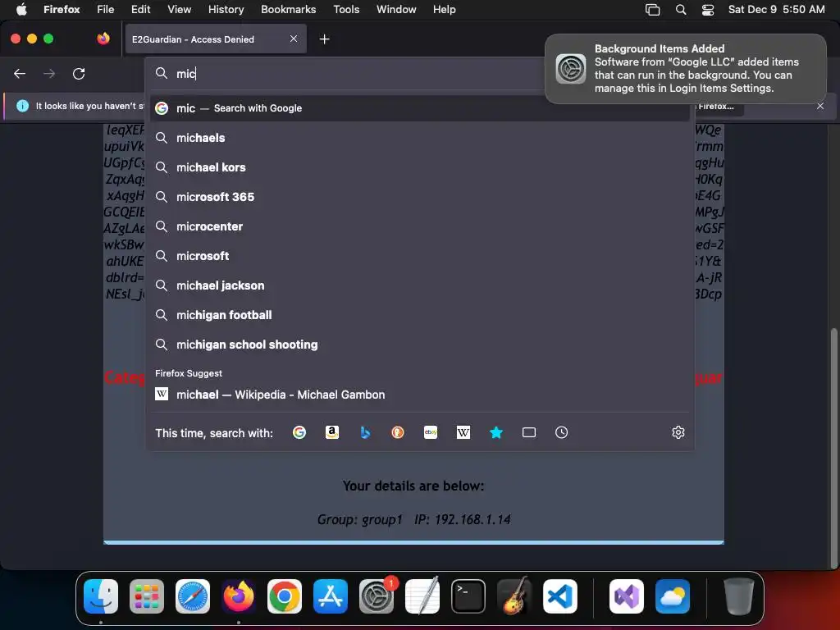Open the Edit menu

click(140, 9)
